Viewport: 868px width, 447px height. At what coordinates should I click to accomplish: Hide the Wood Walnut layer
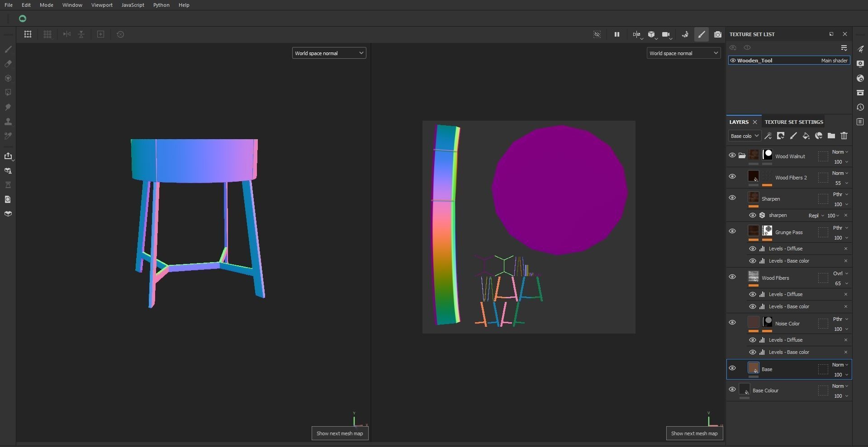point(732,155)
